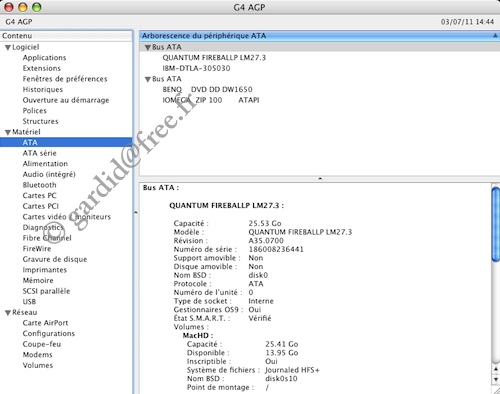Image resolution: width=500 pixels, height=394 pixels.
Task: Select Audio (intégré) entry
Action: point(49,174)
